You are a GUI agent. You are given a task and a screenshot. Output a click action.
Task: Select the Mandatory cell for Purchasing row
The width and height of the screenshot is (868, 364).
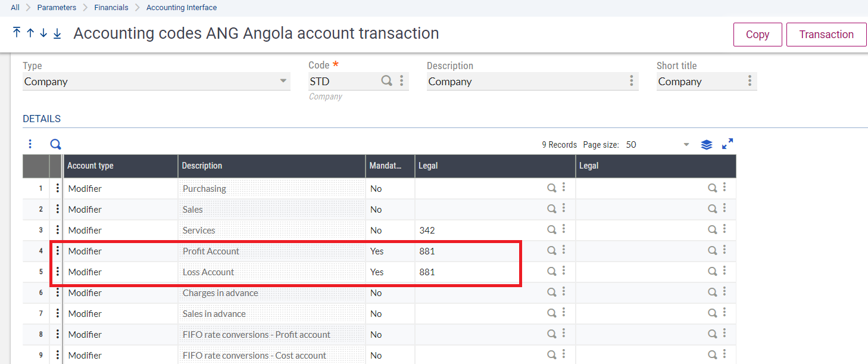pyautogui.click(x=389, y=188)
